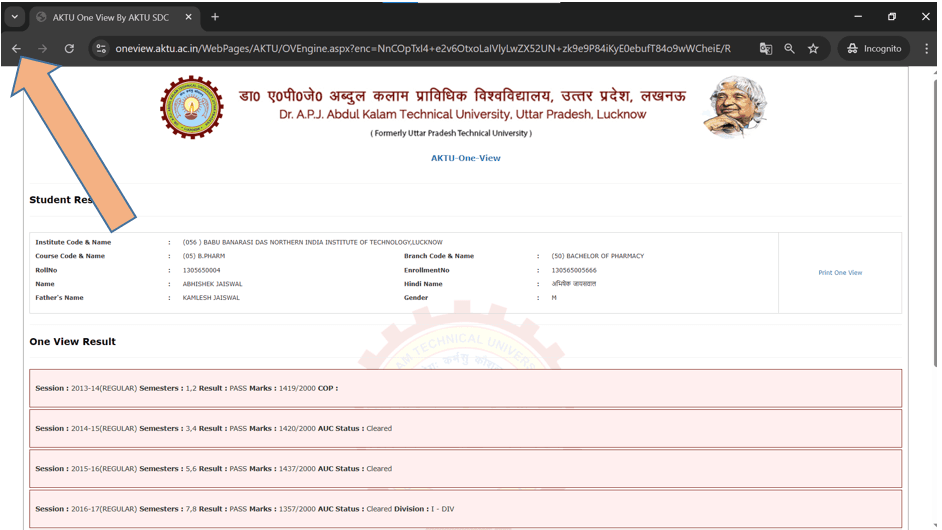Image resolution: width=942 pixels, height=530 pixels.
Task: Click the translate page icon
Action: coord(765,49)
